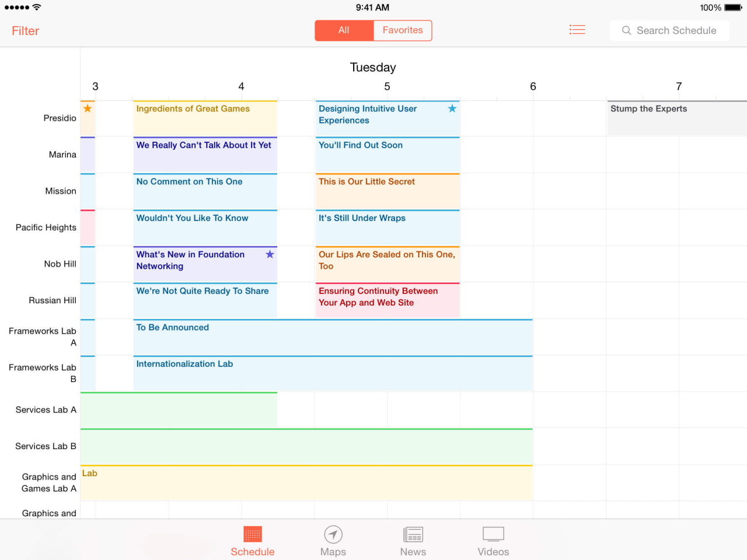This screenshot has height=560, width=747.
Task: Check the battery icon in status bar
Action: tap(733, 8)
